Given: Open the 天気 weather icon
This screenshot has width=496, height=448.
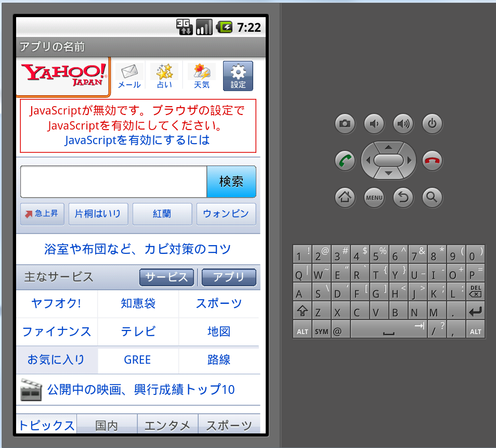Looking at the screenshot, I should 202,76.
